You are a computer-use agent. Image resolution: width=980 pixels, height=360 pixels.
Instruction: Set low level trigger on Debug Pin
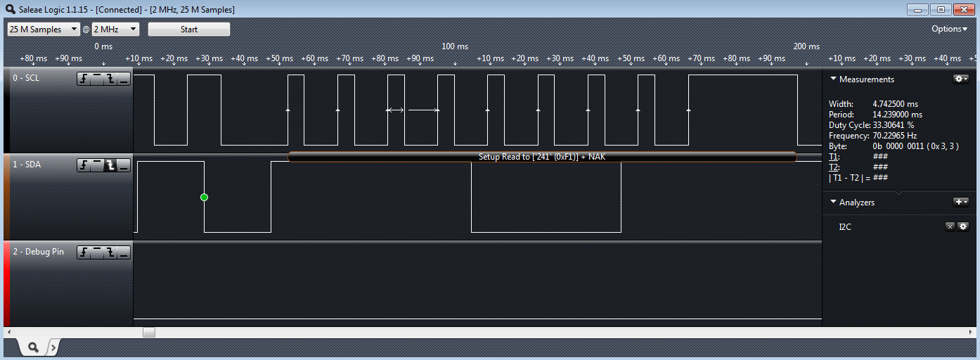(x=124, y=252)
